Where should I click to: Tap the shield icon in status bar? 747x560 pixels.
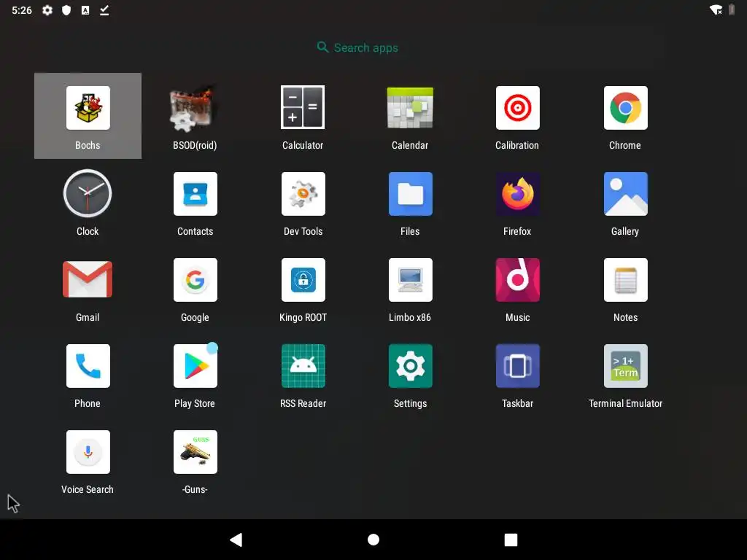tap(66, 10)
